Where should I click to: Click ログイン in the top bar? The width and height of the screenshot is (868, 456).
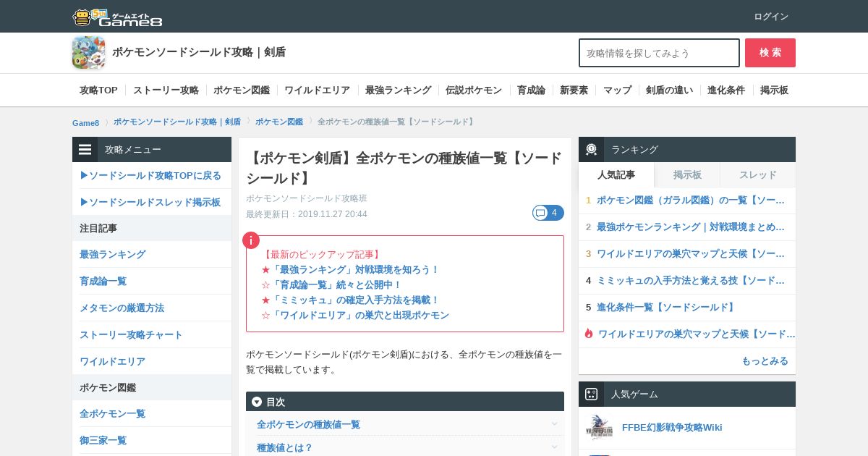coord(771,17)
